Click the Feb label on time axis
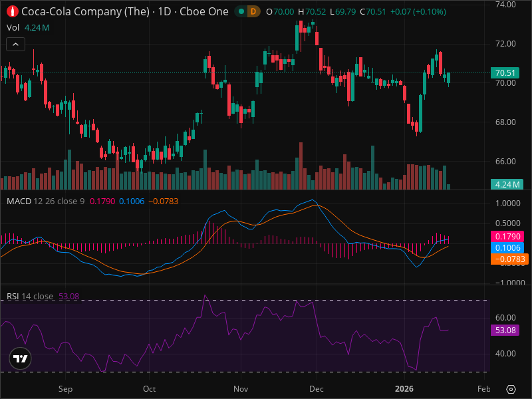 [484, 389]
